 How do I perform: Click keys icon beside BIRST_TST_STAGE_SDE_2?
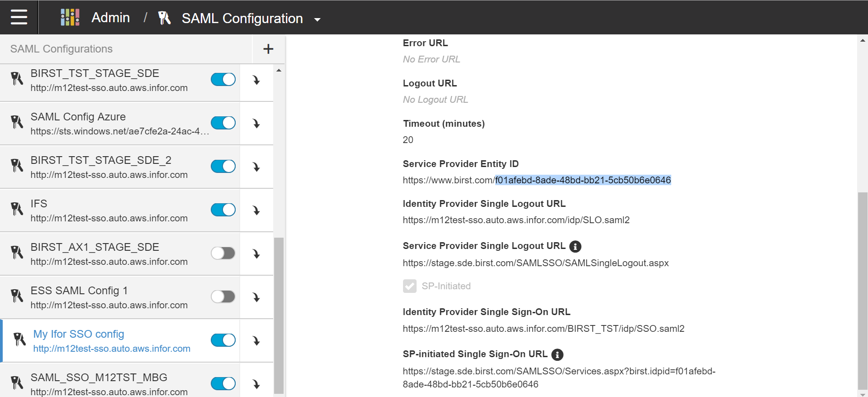tap(17, 166)
